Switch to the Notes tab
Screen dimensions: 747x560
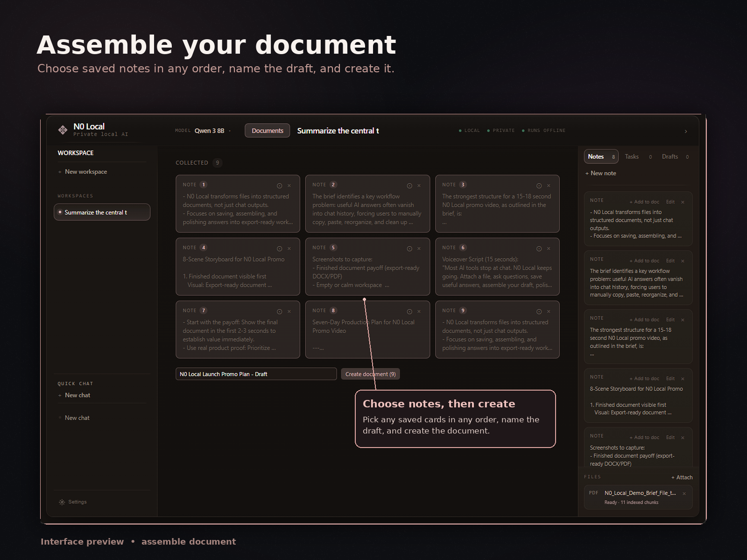pyautogui.click(x=601, y=157)
